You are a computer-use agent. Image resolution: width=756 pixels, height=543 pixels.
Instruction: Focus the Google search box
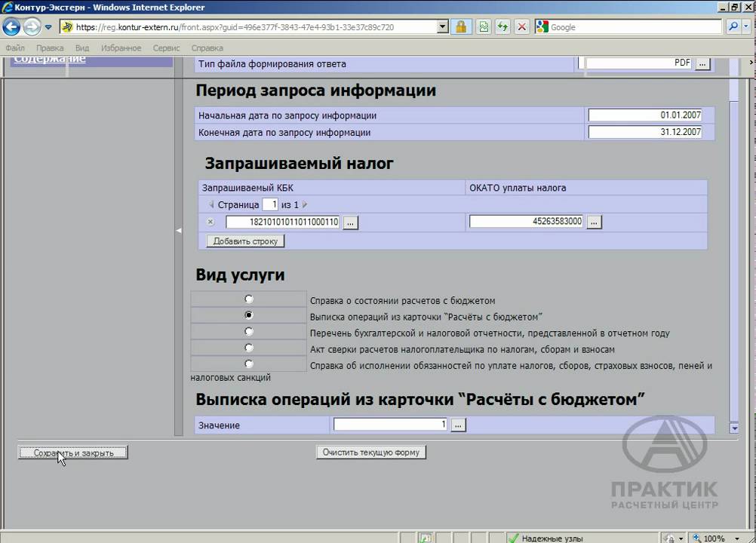click(x=635, y=27)
